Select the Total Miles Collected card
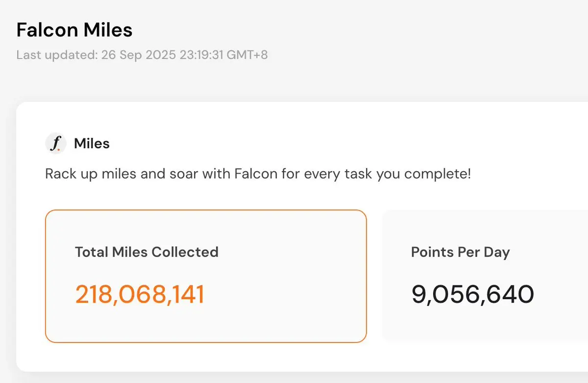This screenshot has width=588, height=383. [x=206, y=276]
